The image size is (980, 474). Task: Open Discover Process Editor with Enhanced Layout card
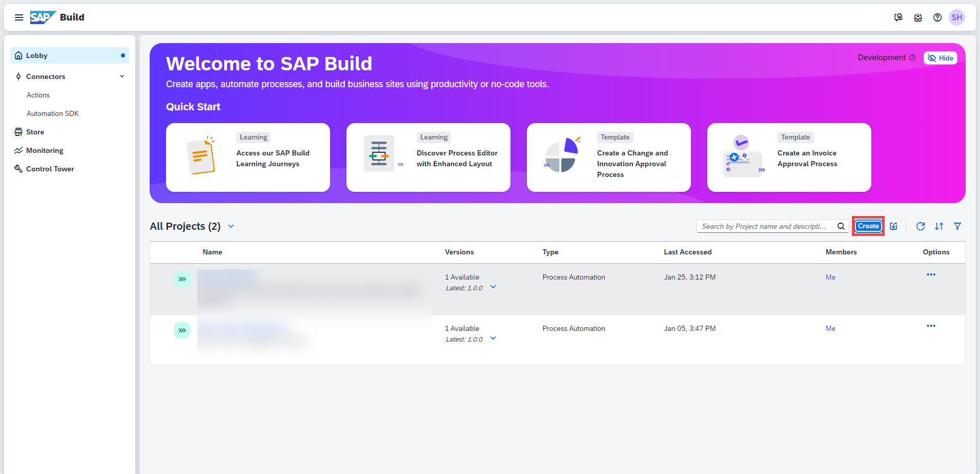tap(428, 157)
